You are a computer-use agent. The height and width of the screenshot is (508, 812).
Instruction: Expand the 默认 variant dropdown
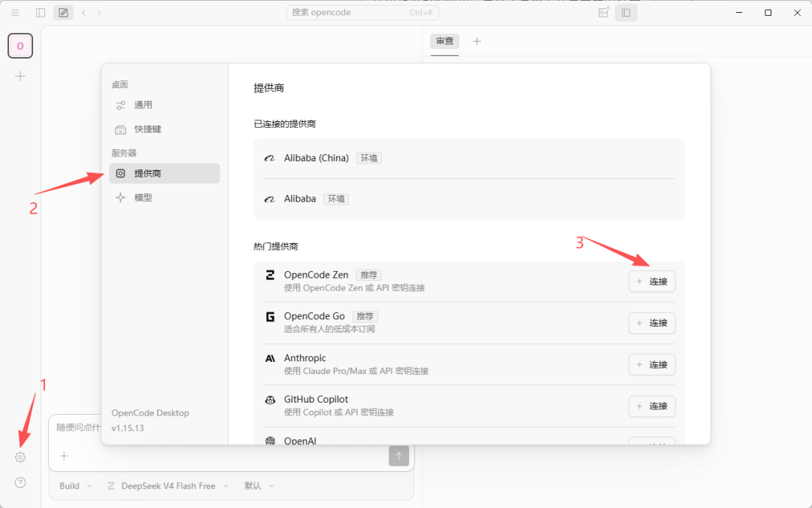click(259, 485)
